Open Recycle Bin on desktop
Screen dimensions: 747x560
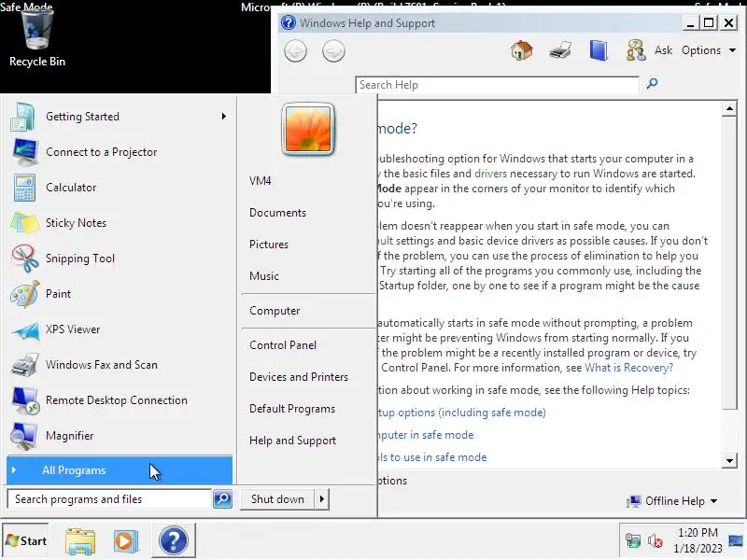(x=37, y=39)
